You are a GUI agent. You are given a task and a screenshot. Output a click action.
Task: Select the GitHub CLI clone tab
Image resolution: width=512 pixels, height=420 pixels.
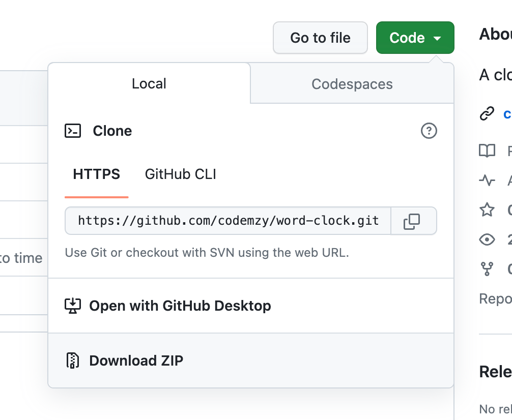click(x=181, y=174)
